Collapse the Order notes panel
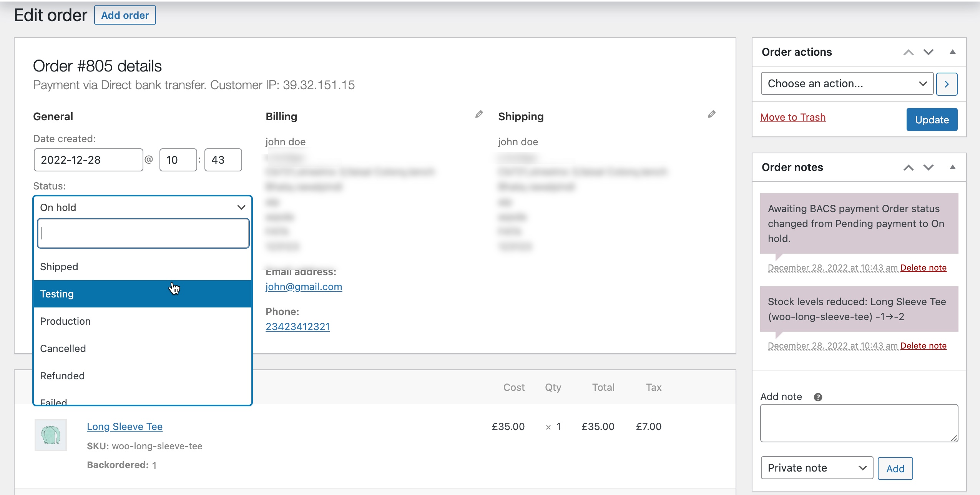 click(x=953, y=167)
